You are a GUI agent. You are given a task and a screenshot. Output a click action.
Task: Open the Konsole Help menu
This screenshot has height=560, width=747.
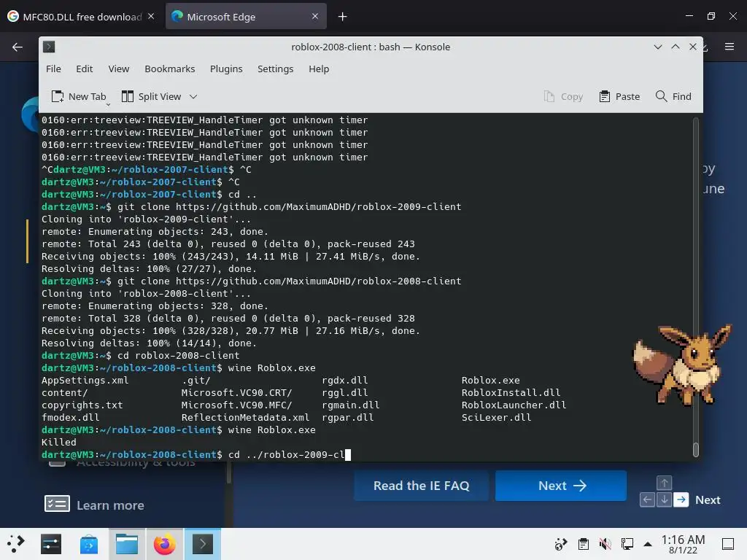[x=319, y=69]
